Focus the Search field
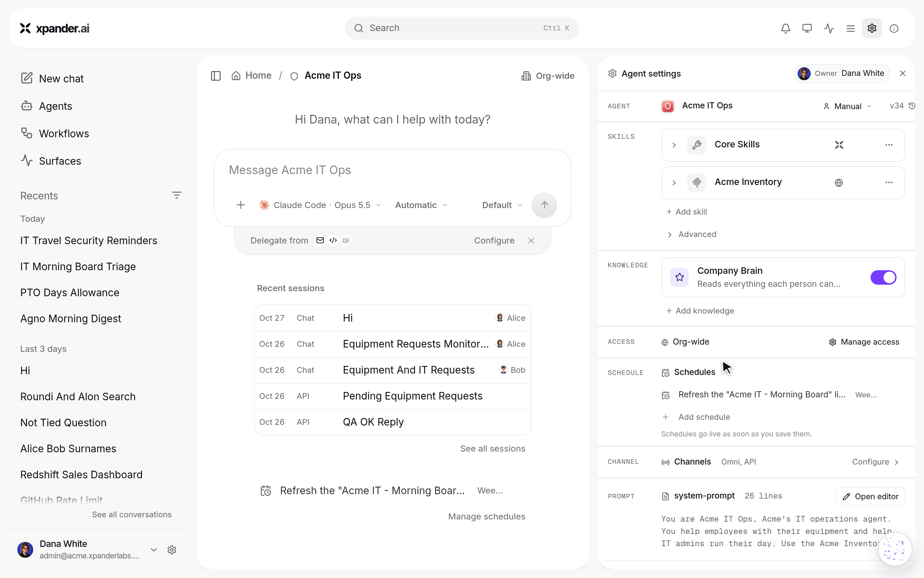 pyautogui.click(x=462, y=28)
